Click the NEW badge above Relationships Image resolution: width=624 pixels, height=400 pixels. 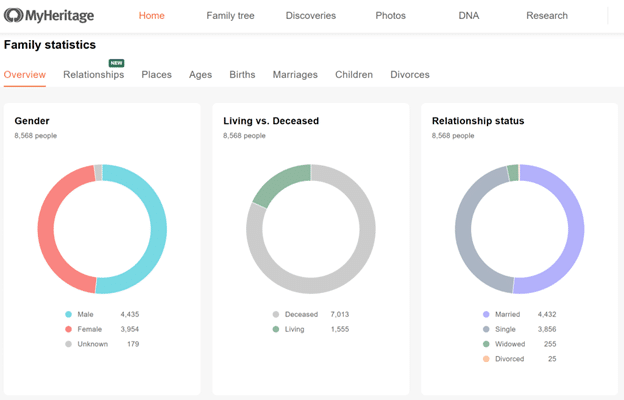tap(117, 63)
